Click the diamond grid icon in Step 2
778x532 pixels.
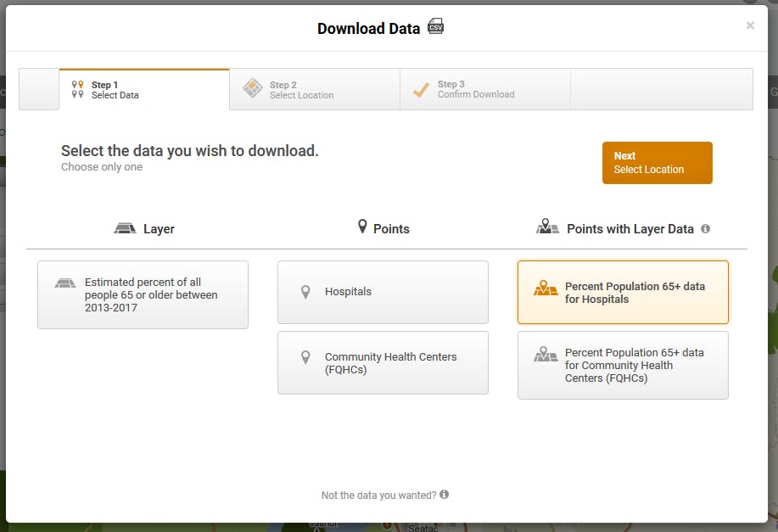(x=253, y=88)
